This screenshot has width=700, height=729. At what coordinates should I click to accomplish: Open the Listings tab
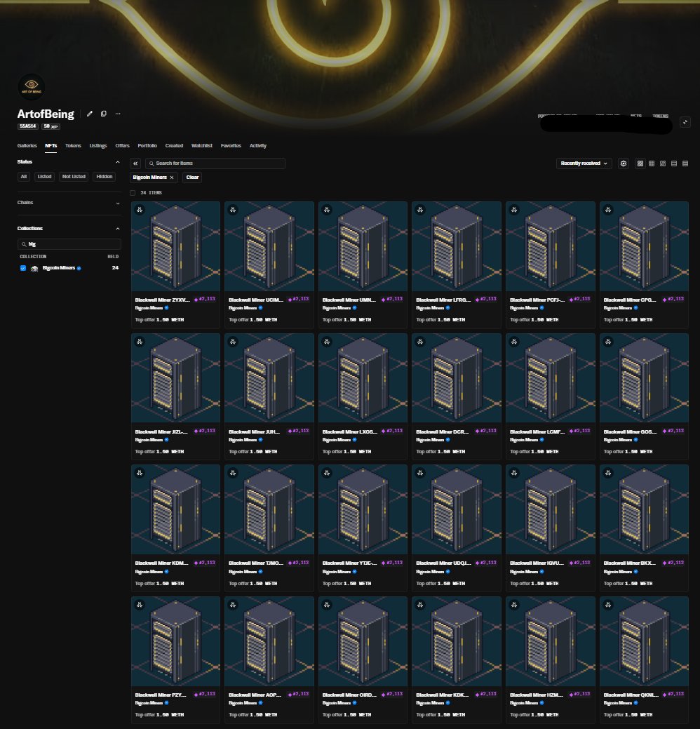click(98, 146)
